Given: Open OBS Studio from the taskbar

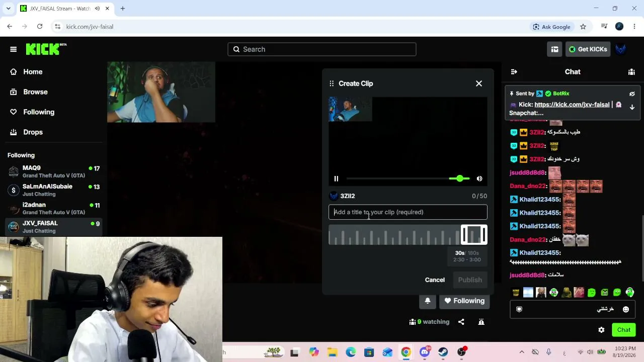Looking at the screenshot, I should (x=462, y=352).
